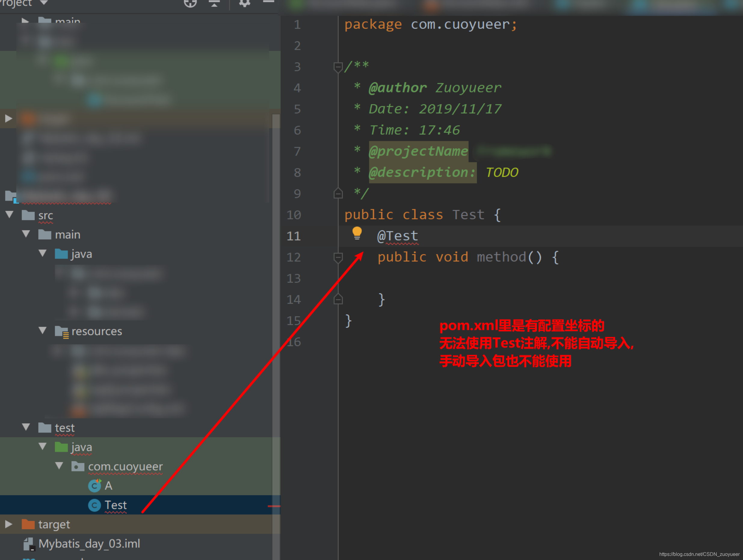Click the void keyword on line 12
743x560 pixels.
(452, 257)
